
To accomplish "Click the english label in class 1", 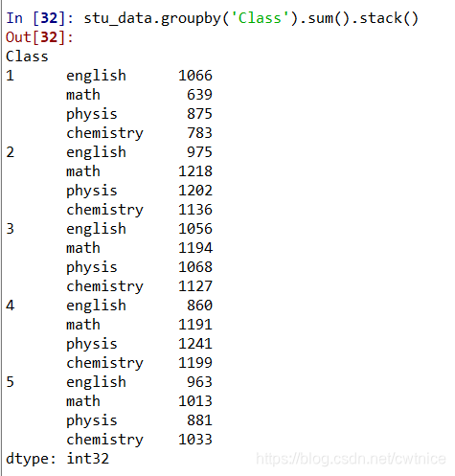I will 96,77.
